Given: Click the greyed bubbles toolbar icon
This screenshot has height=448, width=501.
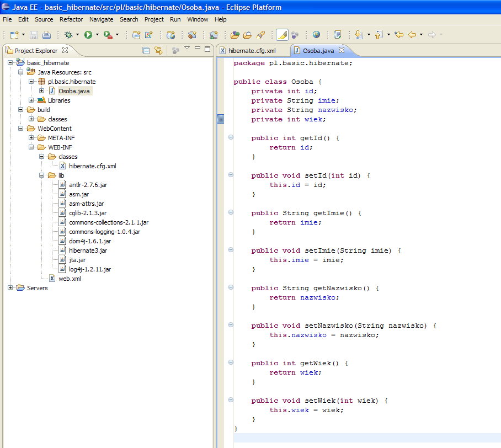Looking at the screenshot, I should (295, 35).
